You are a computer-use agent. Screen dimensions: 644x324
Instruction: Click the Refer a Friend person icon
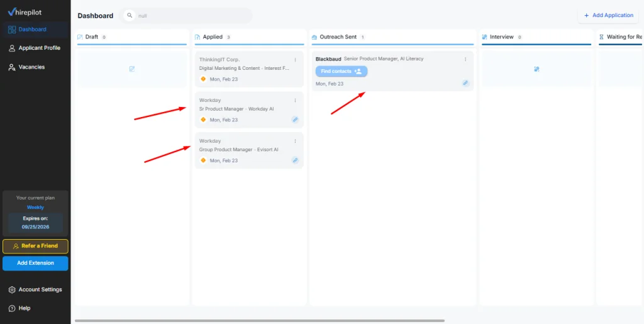tap(16, 246)
